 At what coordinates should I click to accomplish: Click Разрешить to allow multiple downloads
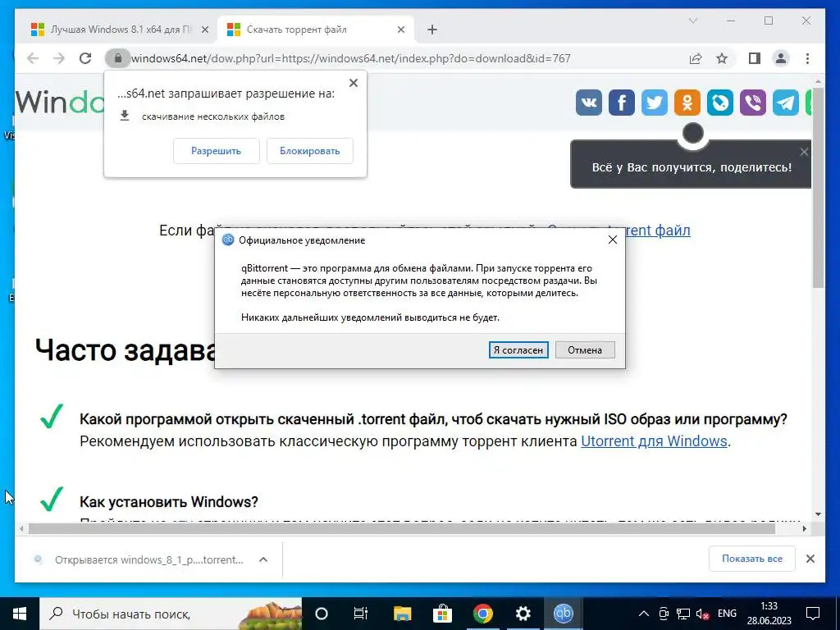[x=216, y=151]
